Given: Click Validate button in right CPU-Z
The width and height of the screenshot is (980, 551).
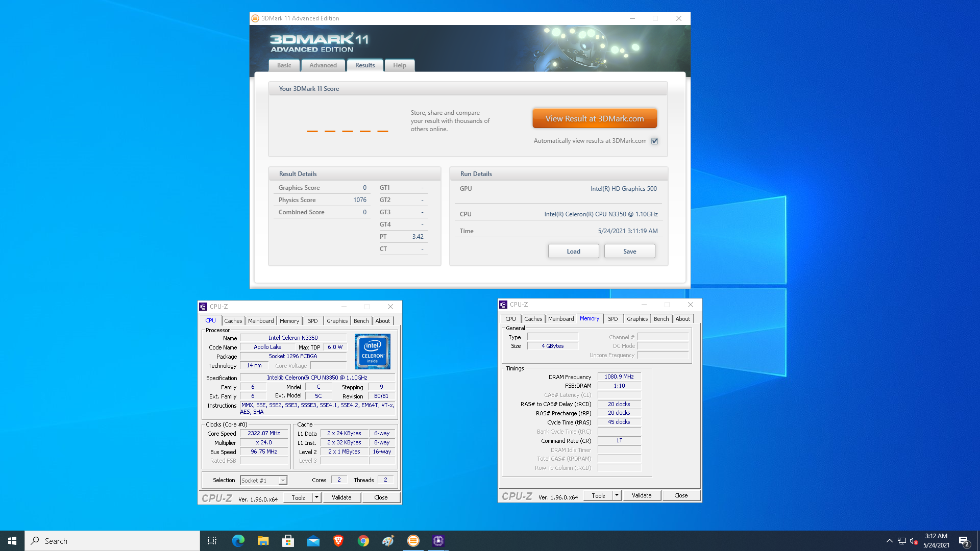Looking at the screenshot, I should pyautogui.click(x=642, y=495).
